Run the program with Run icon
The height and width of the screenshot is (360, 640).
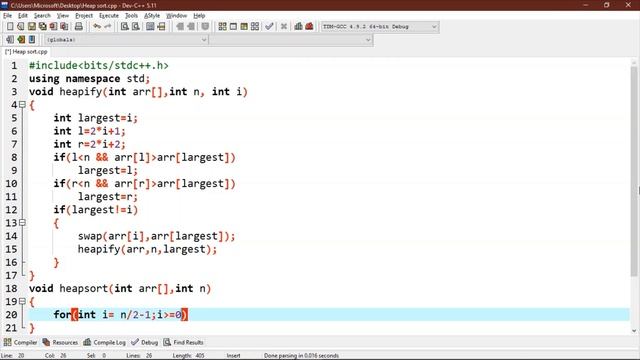click(233, 27)
